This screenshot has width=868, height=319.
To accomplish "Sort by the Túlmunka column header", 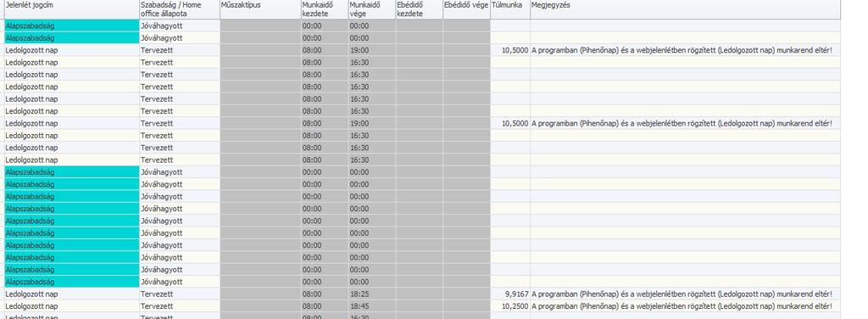I will 509,9.
